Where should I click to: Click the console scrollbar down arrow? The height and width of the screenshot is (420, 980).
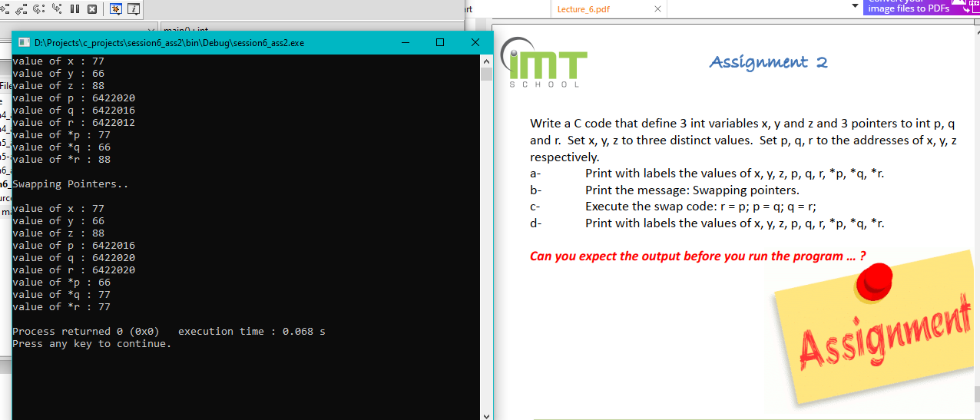tap(485, 415)
